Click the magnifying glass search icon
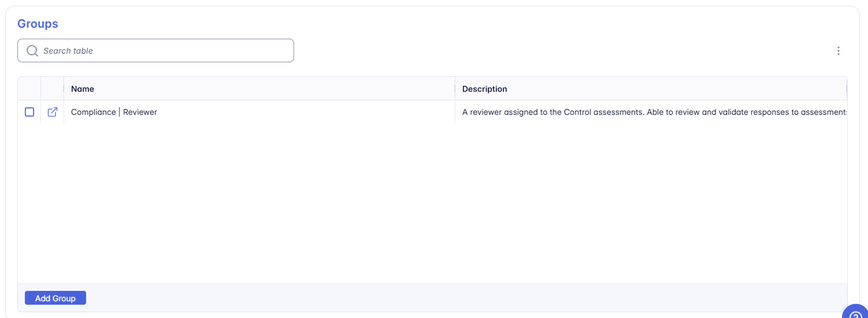Viewport: 868px width, 318px height. (32, 51)
